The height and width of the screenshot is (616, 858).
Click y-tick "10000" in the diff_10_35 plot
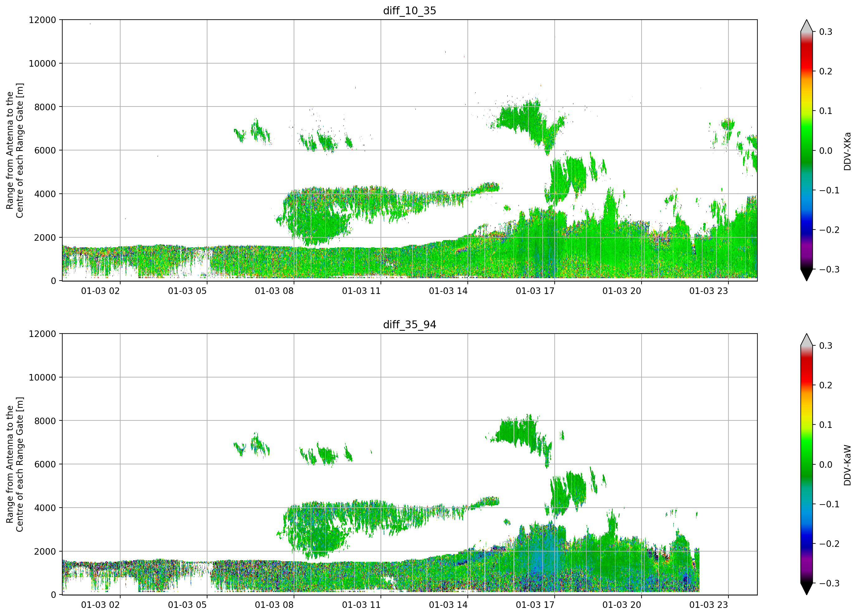pyautogui.click(x=42, y=64)
